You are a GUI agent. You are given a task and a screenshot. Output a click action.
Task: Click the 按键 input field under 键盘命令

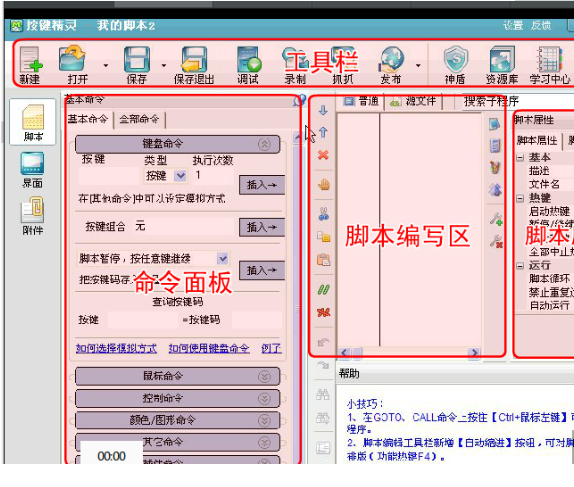pos(110,176)
